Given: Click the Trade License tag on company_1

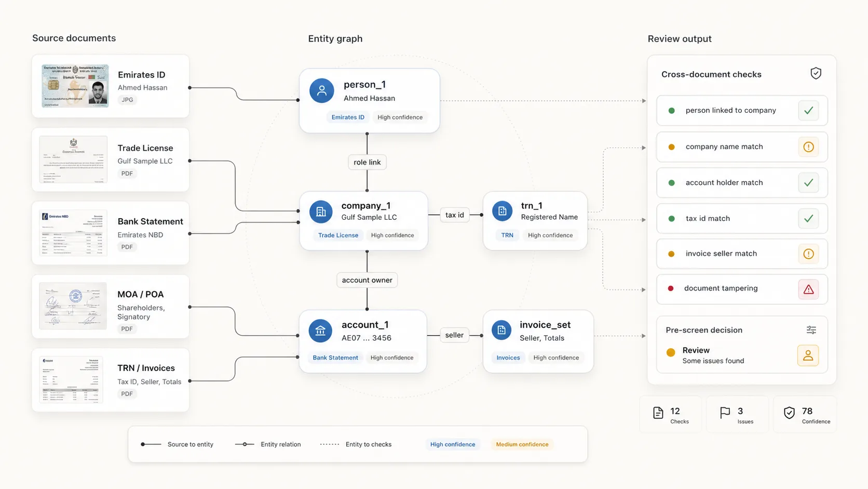Looking at the screenshot, I should (338, 235).
